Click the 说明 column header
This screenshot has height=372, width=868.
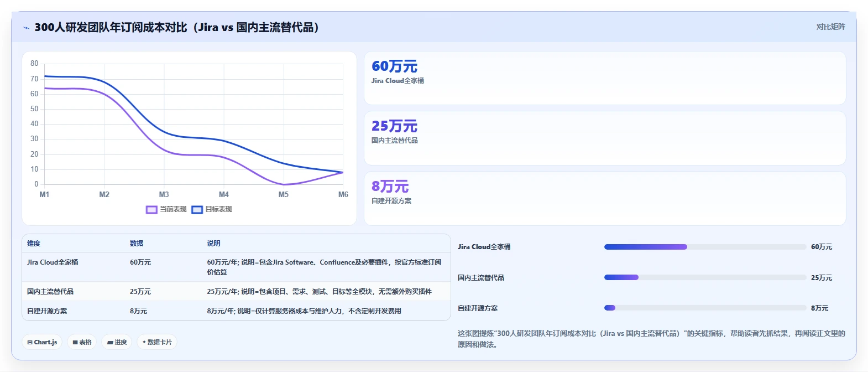click(213, 244)
